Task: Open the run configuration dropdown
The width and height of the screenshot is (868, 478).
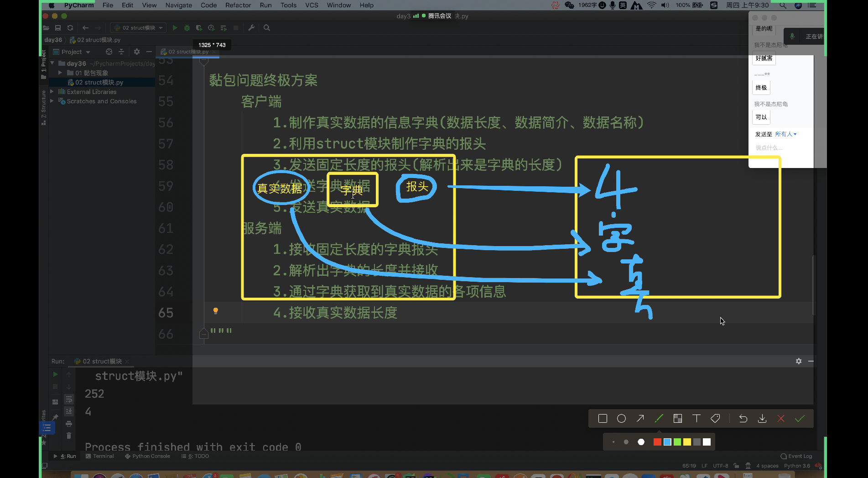Action: click(x=138, y=28)
